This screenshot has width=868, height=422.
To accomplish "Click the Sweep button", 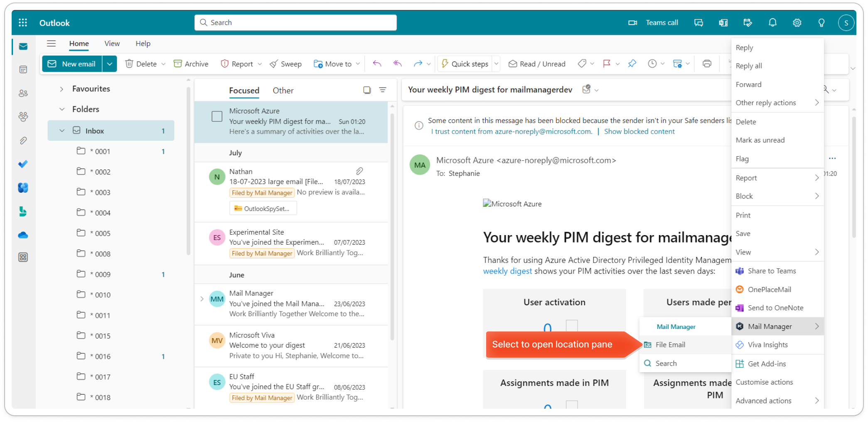I will [285, 64].
